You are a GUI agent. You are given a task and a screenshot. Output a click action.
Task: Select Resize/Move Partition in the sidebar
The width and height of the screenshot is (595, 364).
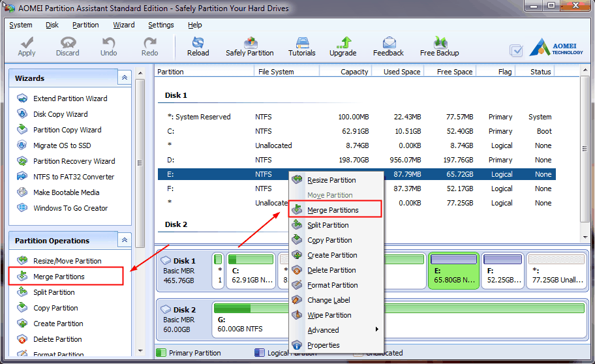click(x=59, y=261)
